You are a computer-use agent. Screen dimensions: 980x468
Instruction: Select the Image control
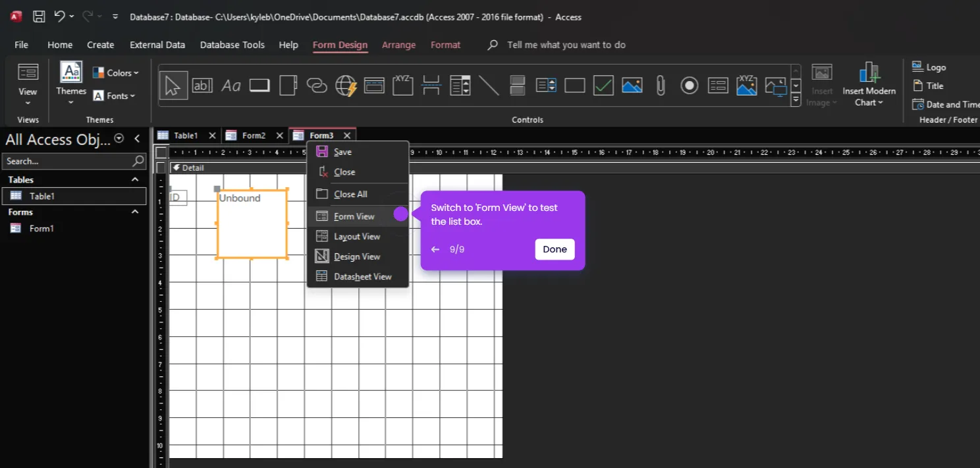click(x=632, y=84)
